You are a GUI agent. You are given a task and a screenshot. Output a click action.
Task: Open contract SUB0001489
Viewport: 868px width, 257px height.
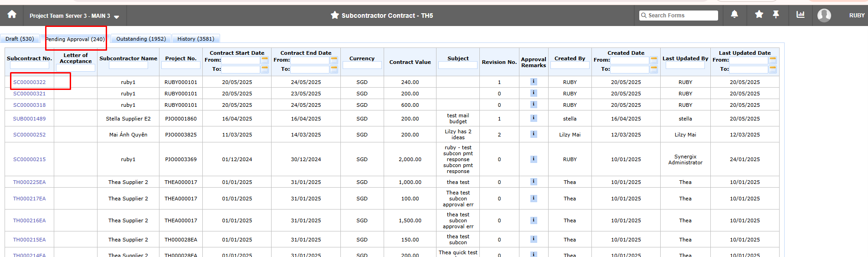coord(29,119)
